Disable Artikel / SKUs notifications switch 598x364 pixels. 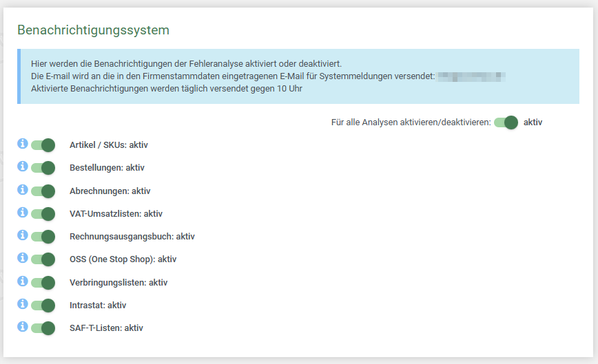click(x=43, y=145)
